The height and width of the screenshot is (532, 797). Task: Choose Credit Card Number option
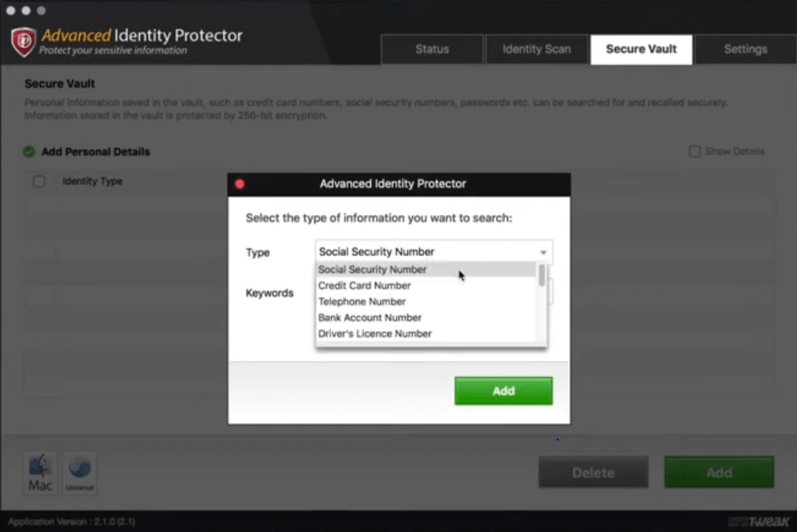click(x=426, y=286)
